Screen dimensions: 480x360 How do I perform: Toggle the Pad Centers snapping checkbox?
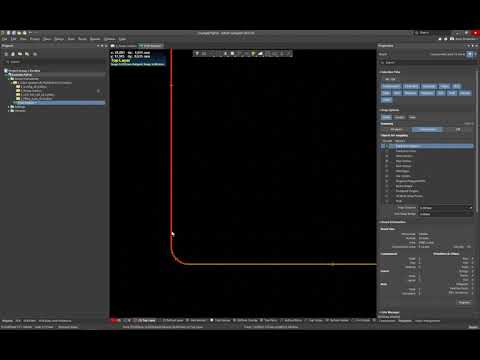387,161
